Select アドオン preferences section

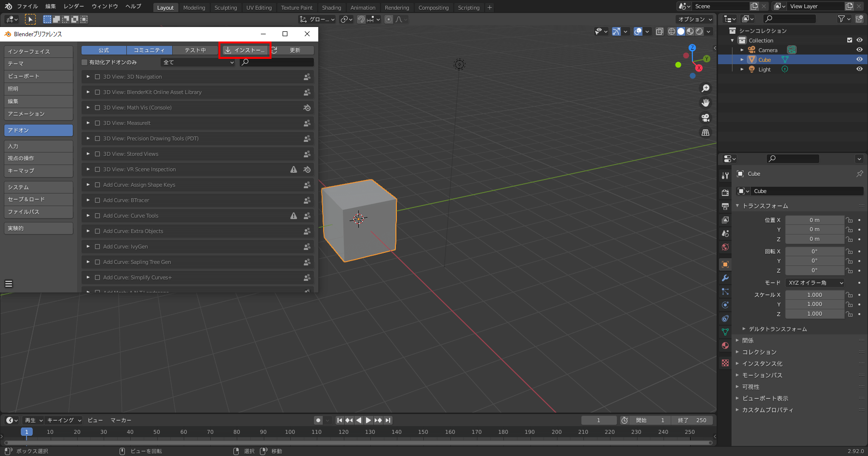click(x=39, y=130)
